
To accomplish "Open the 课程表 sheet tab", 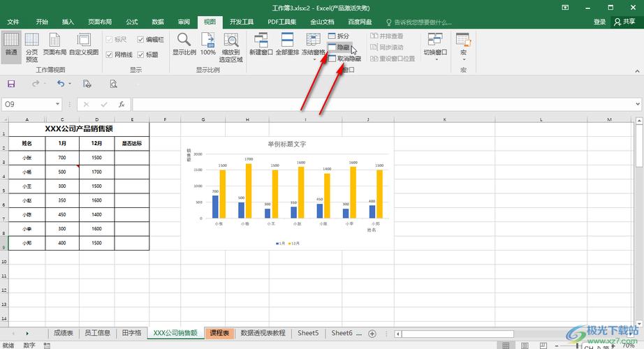I will tap(219, 333).
